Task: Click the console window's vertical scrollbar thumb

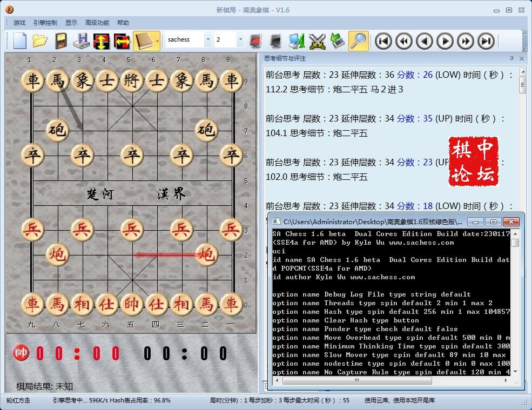Action: [515, 243]
